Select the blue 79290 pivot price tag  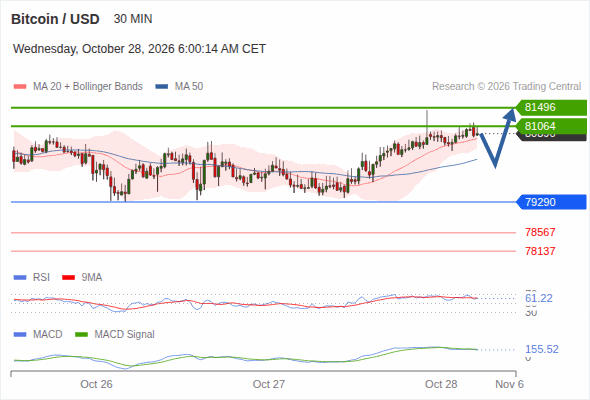[551, 202]
